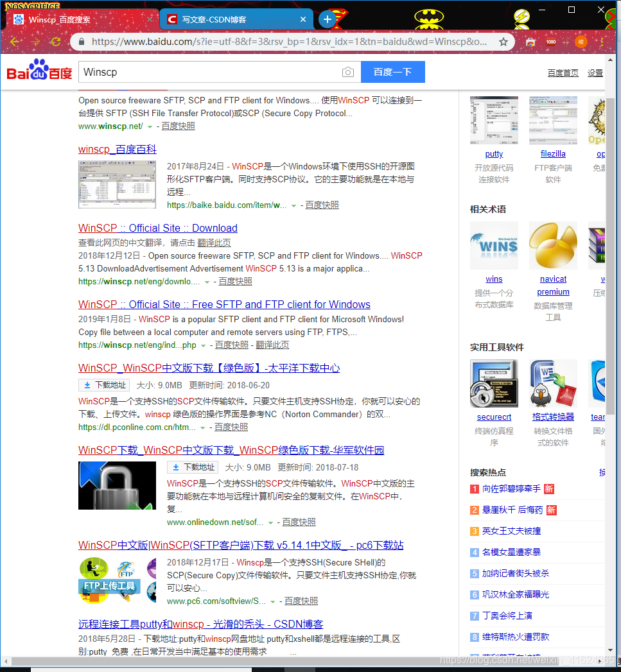
Task: Open 百度快照 for www.winscp.net result
Action: (178, 126)
